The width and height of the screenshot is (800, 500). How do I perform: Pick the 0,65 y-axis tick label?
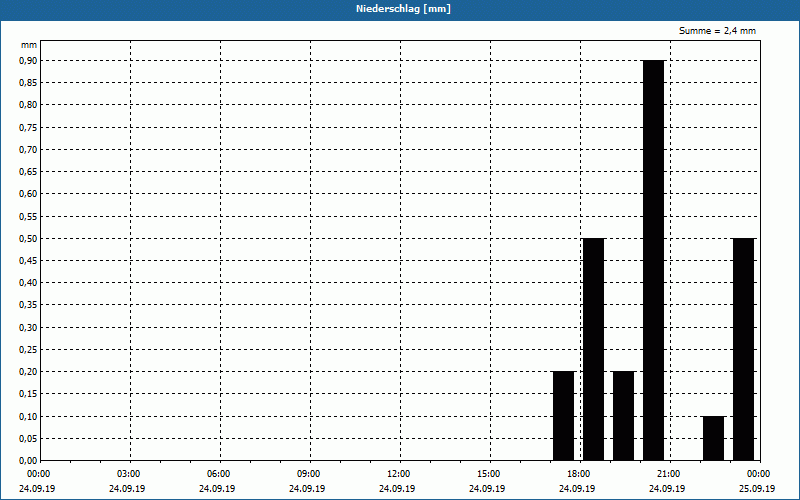(x=28, y=172)
